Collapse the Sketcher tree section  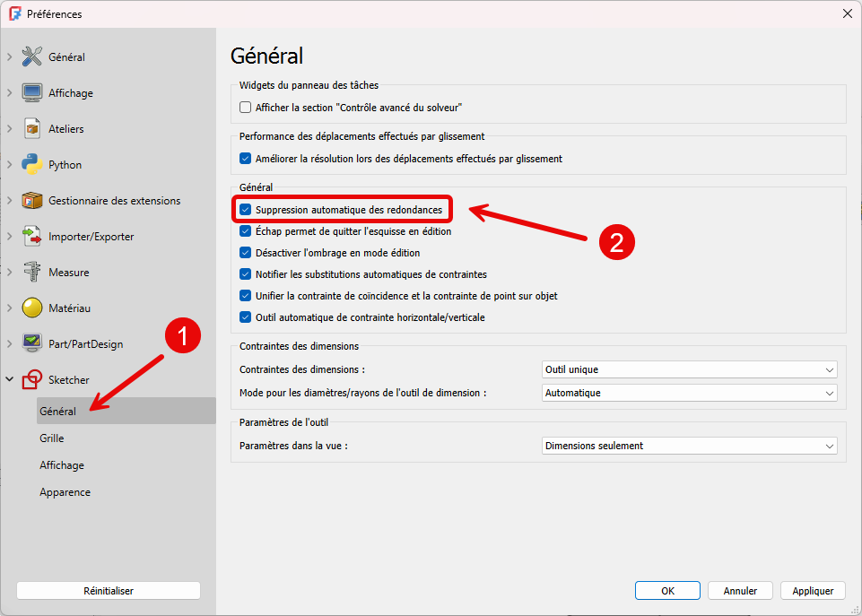(10, 379)
